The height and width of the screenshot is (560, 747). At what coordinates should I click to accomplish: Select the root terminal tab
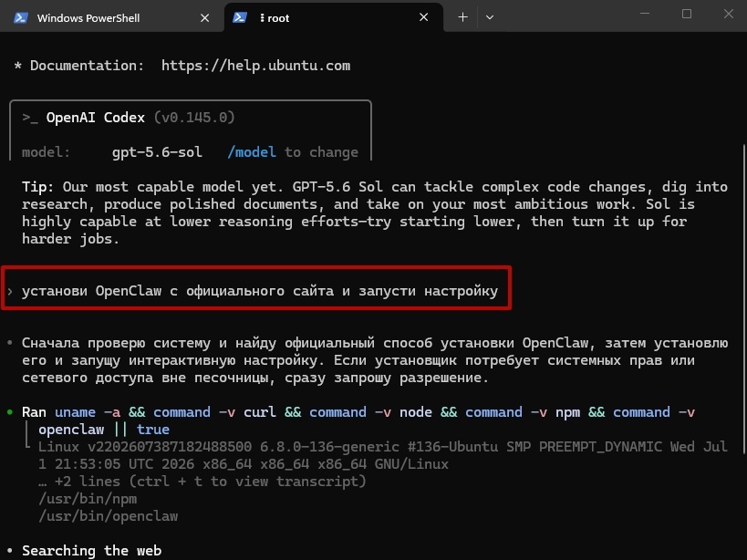[x=334, y=17]
